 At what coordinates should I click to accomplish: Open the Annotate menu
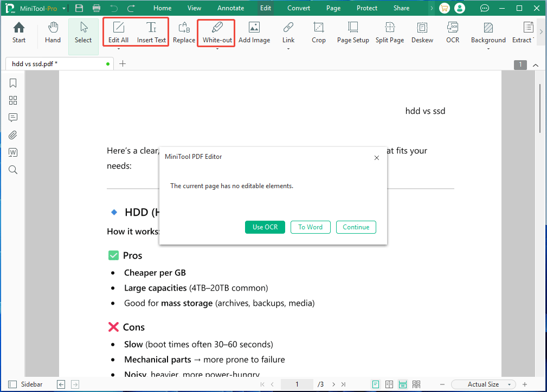230,8
